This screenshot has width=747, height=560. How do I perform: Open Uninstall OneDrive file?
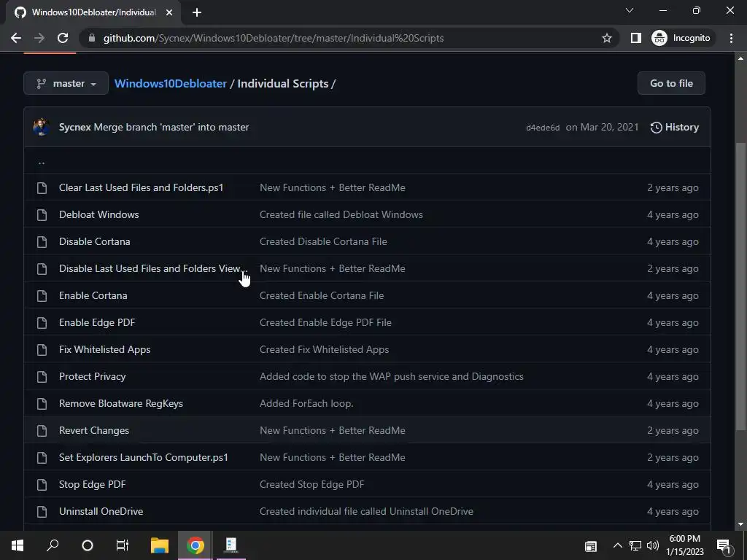coord(101,511)
